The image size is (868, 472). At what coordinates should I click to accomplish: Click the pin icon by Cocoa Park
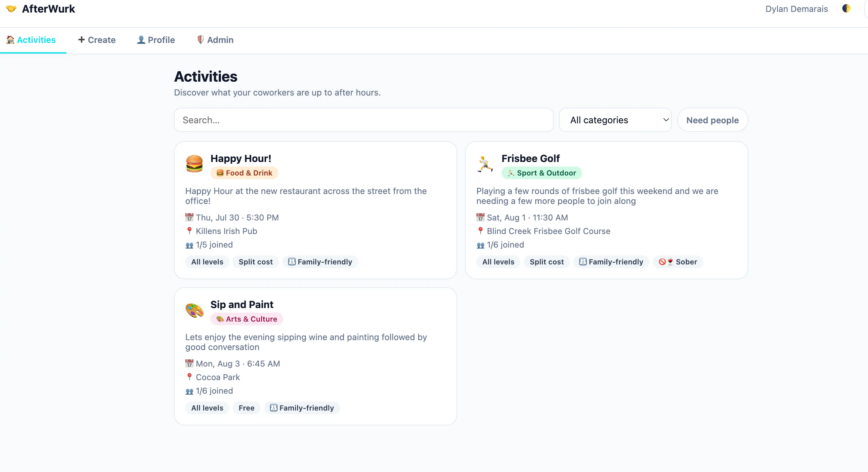tap(189, 377)
